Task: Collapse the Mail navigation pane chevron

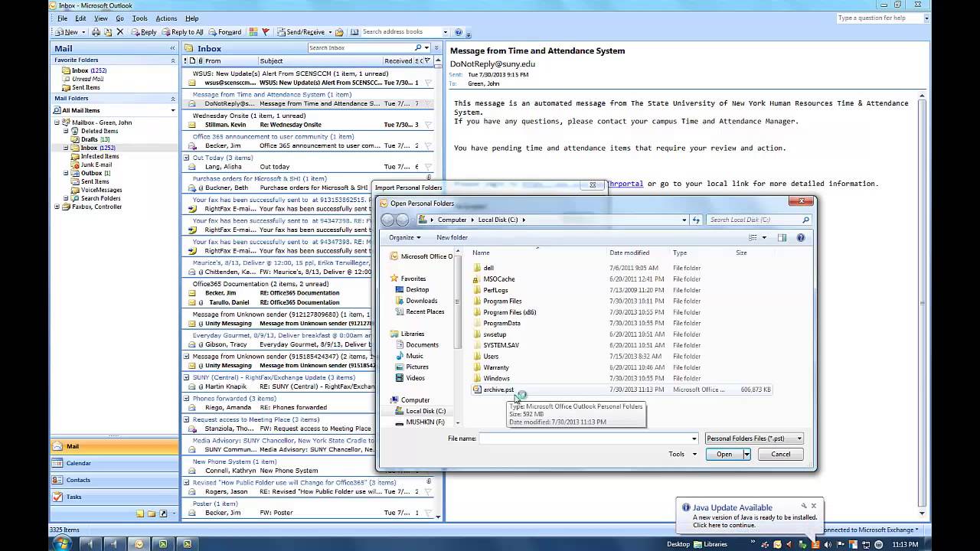Action: pyautogui.click(x=172, y=48)
